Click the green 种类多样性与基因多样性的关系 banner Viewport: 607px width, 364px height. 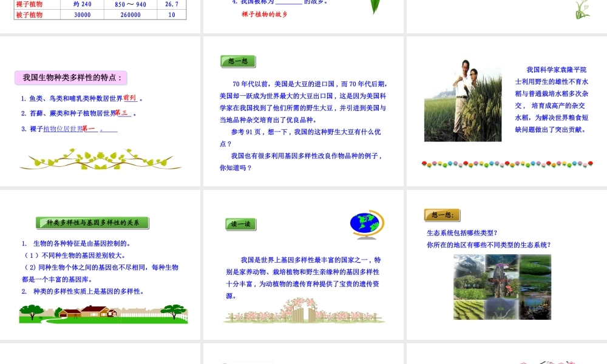(x=92, y=223)
